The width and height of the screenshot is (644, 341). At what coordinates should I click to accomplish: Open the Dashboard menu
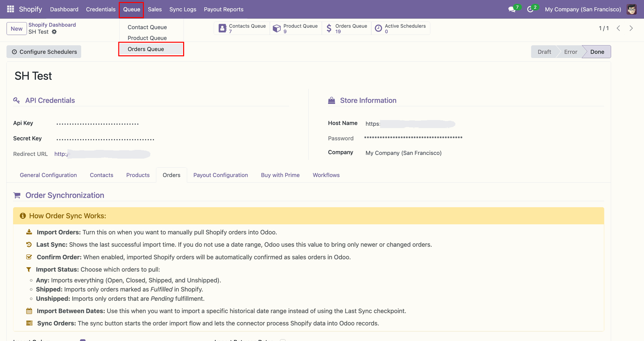[64, 9]
